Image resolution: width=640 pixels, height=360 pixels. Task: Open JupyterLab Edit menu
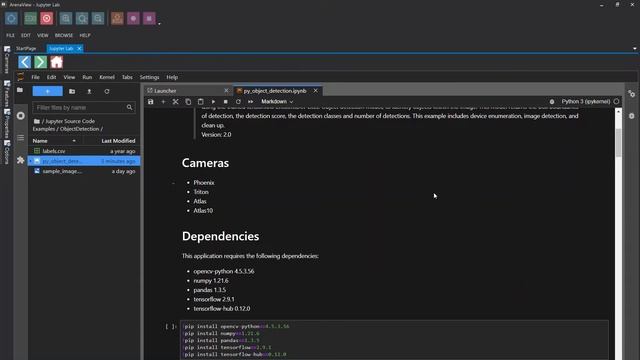pos(51,77)
